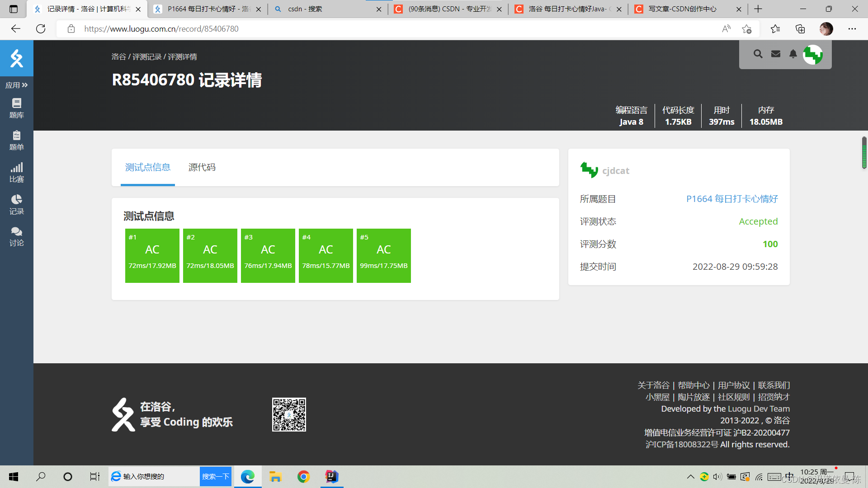
Task: Click test point #3 AC result block
Action: (x=268, y=255)
